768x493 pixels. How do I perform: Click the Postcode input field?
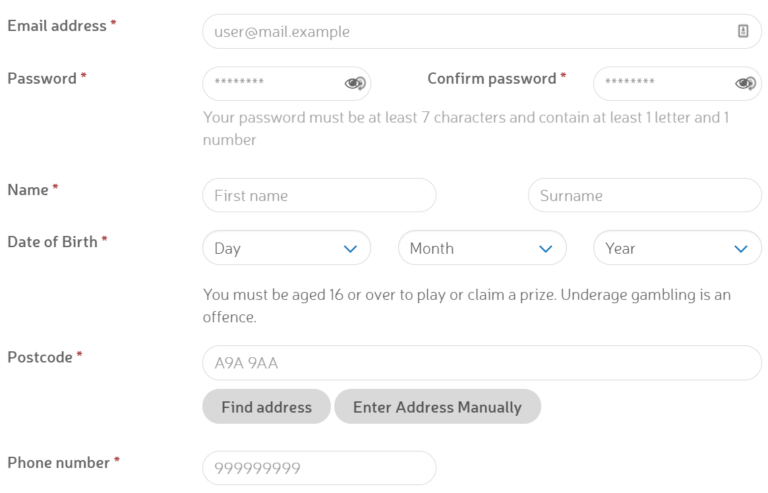click(482, 363)
